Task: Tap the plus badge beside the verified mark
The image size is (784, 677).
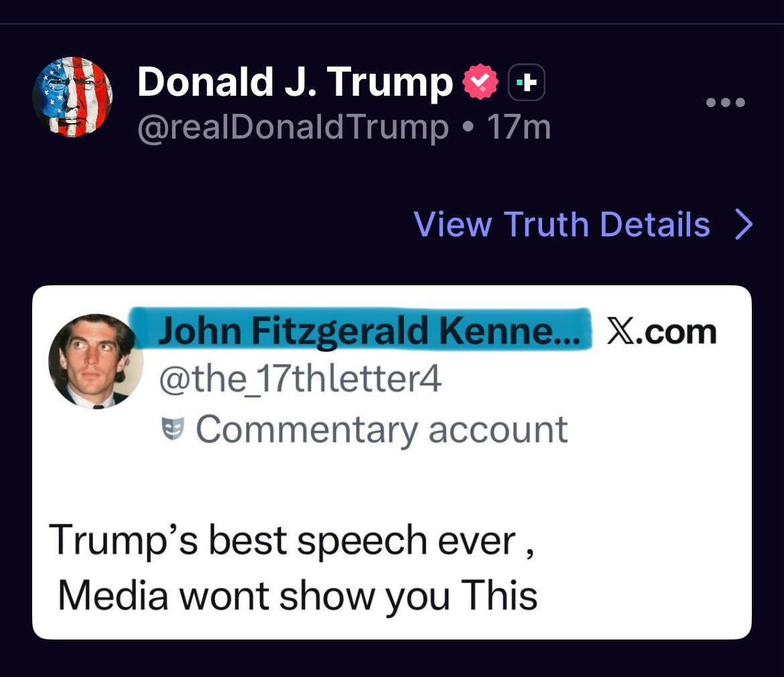Action: [527, 83]
